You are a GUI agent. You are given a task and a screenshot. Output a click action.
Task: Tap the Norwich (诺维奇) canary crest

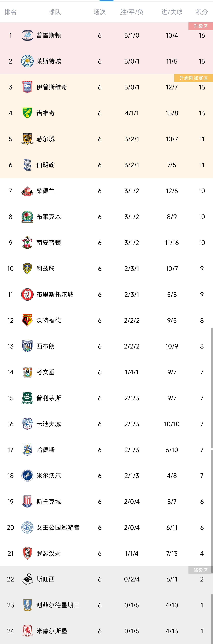tap(27, 113)
